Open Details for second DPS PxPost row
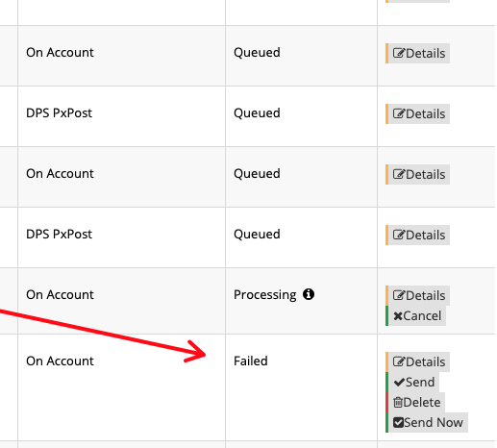Image resolution: width=497 pixels, height=448 pixels. click(418, 235)
